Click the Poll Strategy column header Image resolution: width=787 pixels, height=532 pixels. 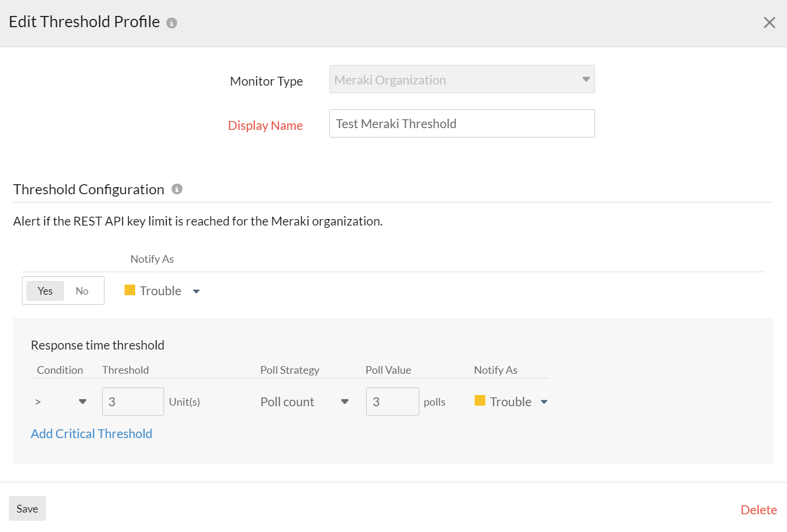coord(290,370)
